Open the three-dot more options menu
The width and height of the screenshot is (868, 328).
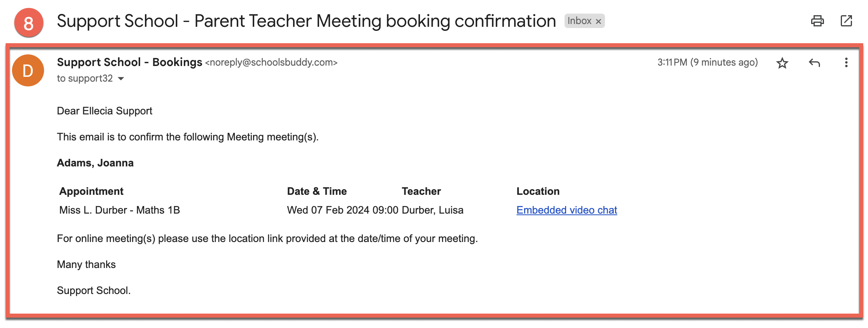846,63
